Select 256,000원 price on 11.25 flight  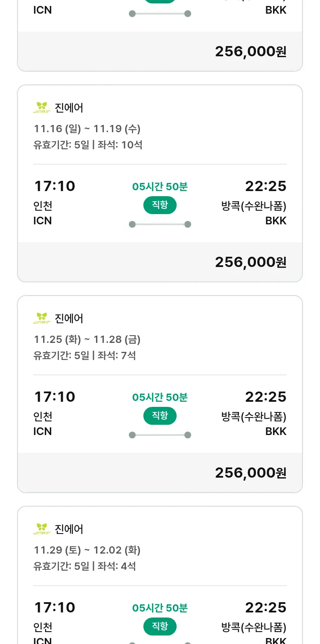coord(250,473)
